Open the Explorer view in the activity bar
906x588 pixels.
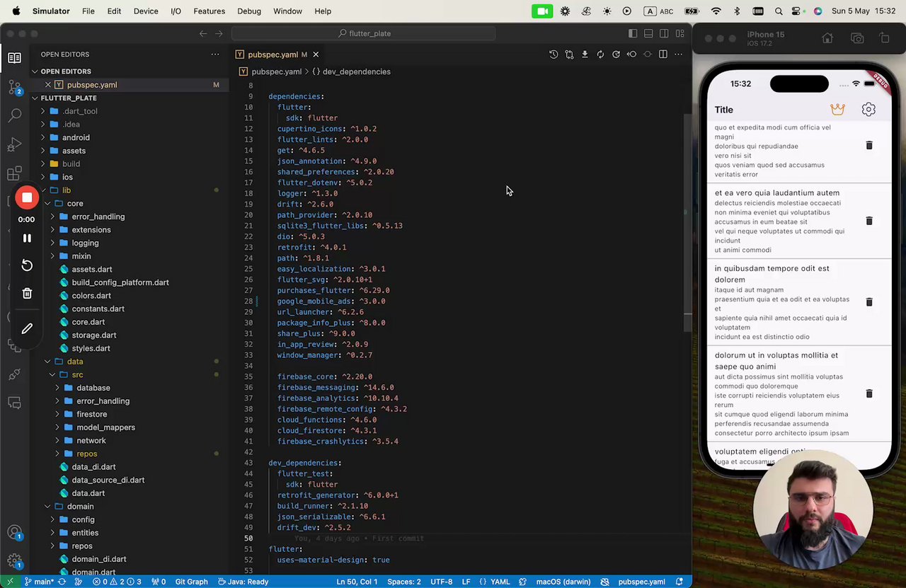coord(14,58)
